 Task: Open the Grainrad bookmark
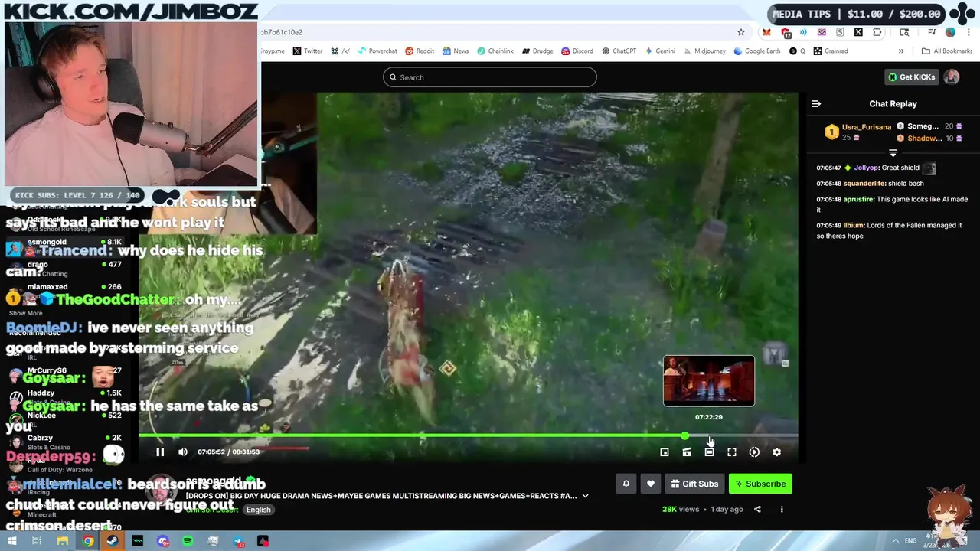pyautogui.click(x=831, y=51)
